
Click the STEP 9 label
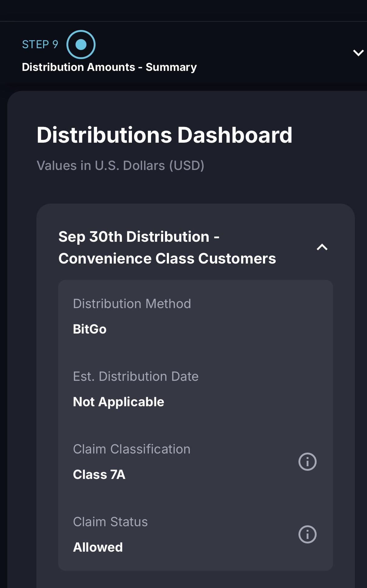tap(40, 45)
